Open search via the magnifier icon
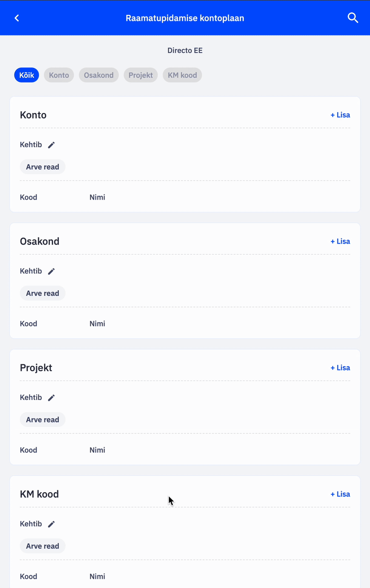This screenshot has height=588, width=370. 353,18
